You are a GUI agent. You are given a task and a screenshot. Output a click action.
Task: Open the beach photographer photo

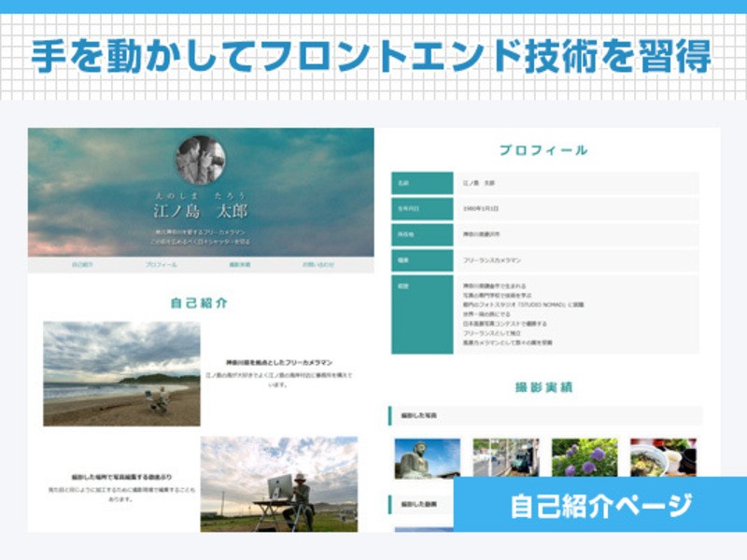pos(121,374)
